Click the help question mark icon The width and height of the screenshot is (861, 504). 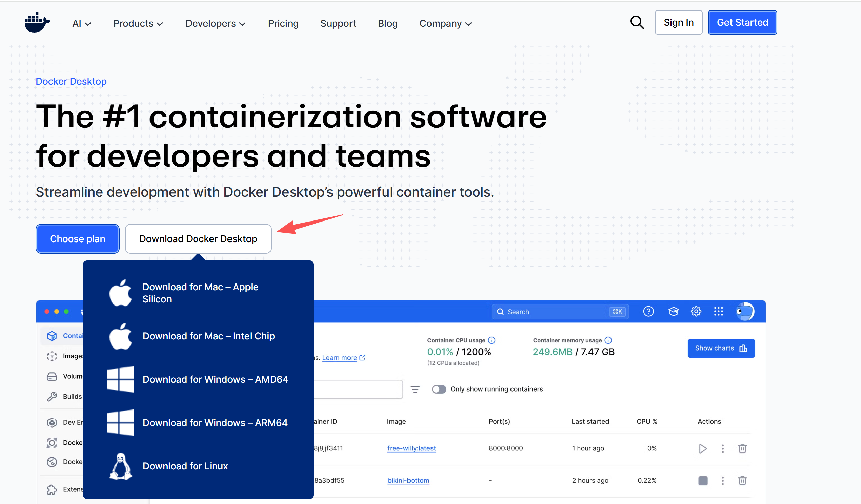(x=648, y=311)
